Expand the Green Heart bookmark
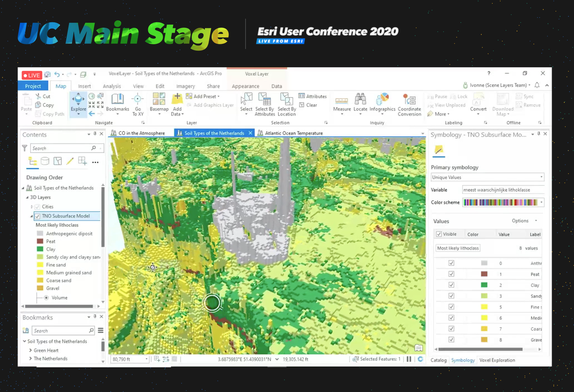Screen dimensions: 574x392 [31, 350]
